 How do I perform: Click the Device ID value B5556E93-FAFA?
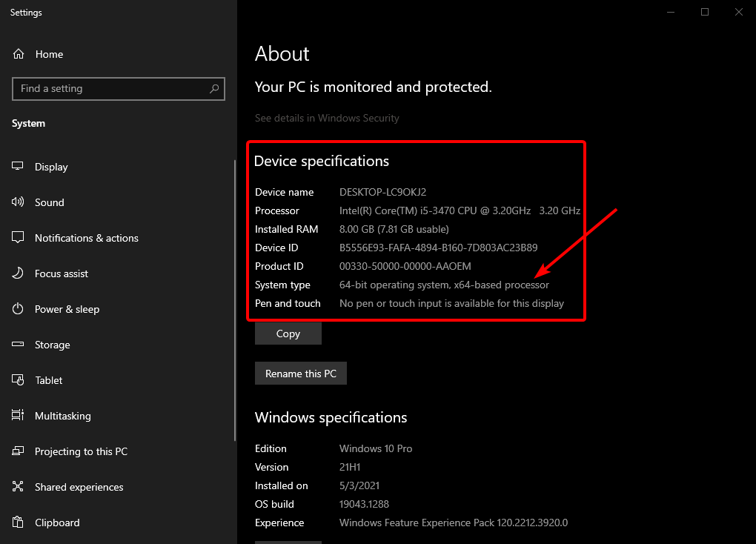click(438, 248)
